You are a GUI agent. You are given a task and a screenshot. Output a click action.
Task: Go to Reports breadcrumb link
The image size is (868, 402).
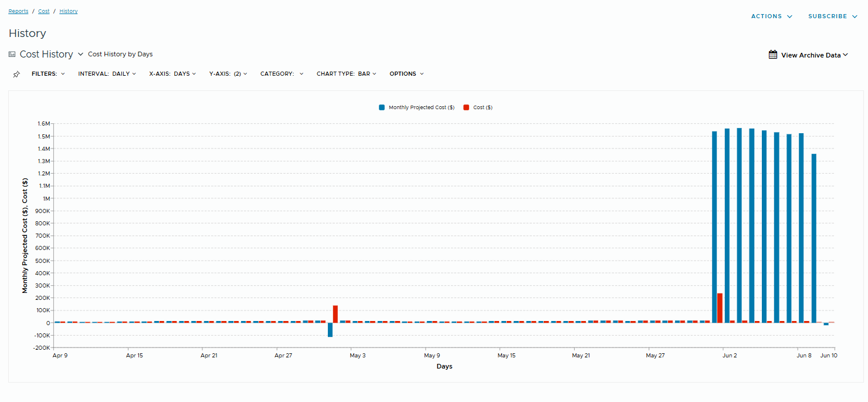click(x=18, y=11)
